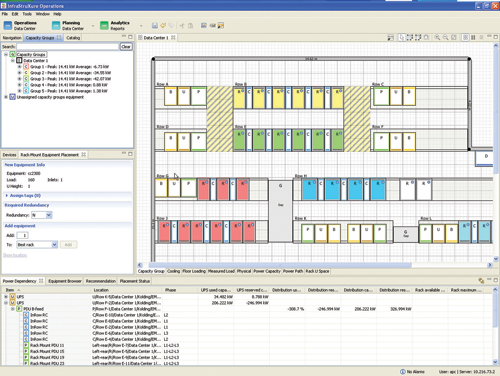500x376 pixels.
Task: Collapse the PDU B-feed tree row
Action: (13, 309)
